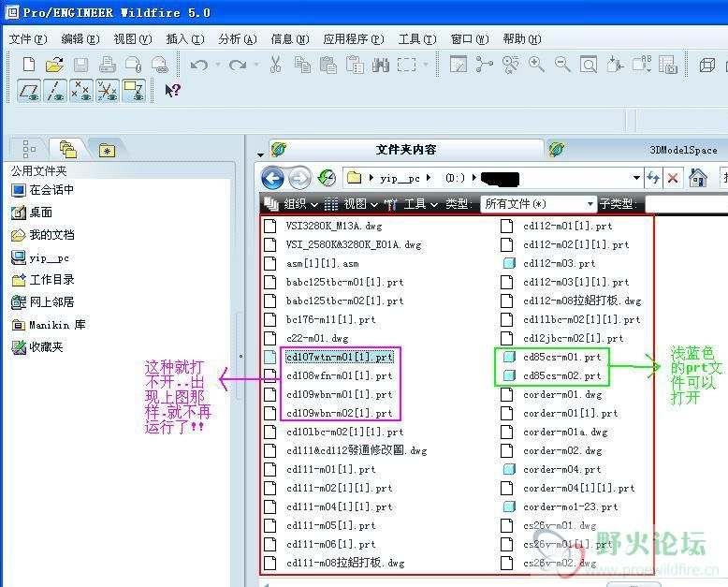Click the Find binoculars icon

[381, 65]
